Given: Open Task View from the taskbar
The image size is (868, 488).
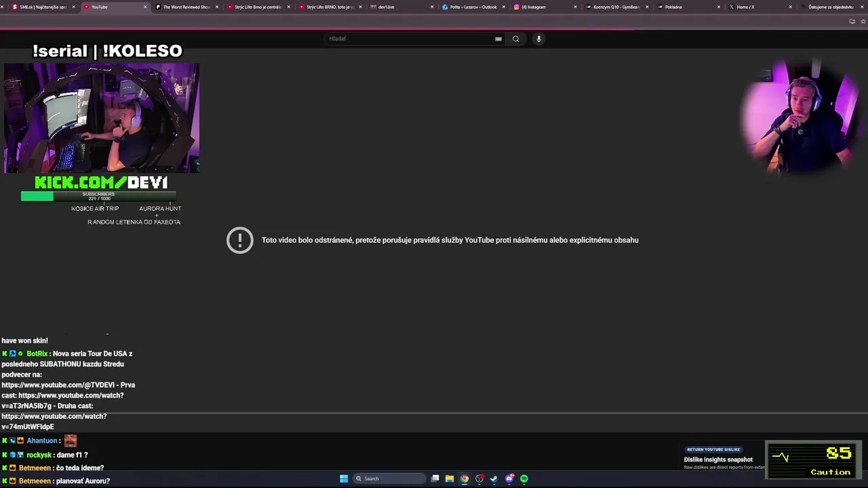Looking at the screenshot, I should pos(435,479).
